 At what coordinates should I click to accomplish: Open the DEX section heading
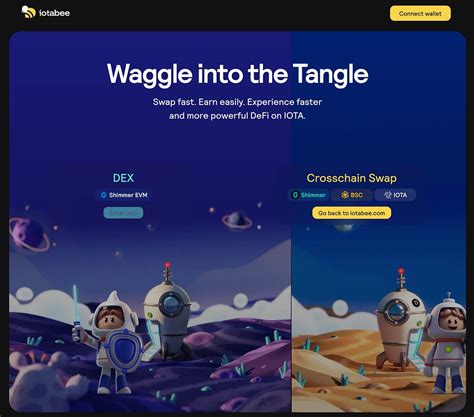click(x=123, y=178)
